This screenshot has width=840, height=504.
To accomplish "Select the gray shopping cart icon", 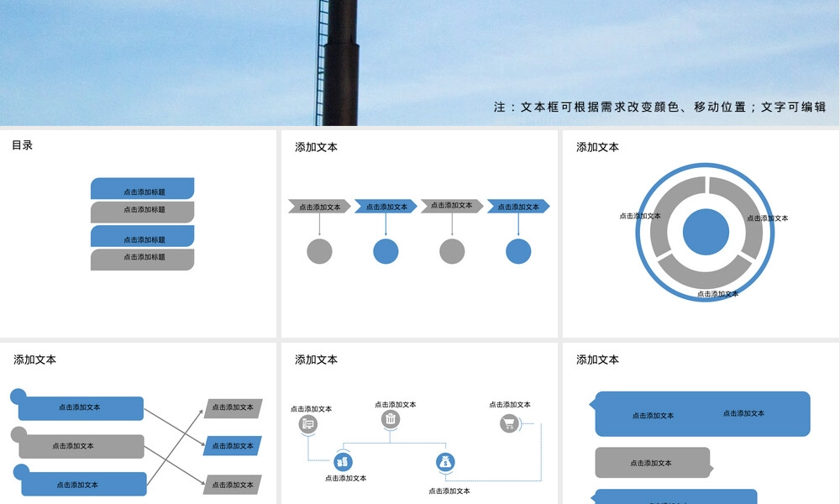I will point(510,423).
